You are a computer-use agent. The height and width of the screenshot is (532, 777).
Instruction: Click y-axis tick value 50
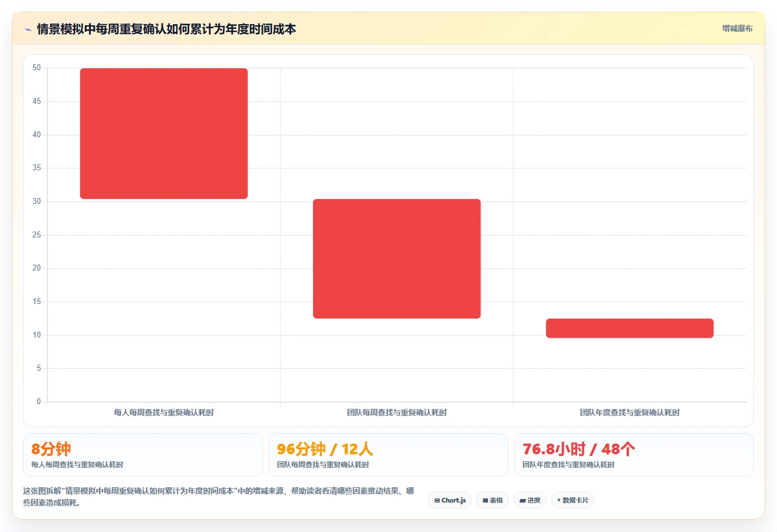click(37, 68)
